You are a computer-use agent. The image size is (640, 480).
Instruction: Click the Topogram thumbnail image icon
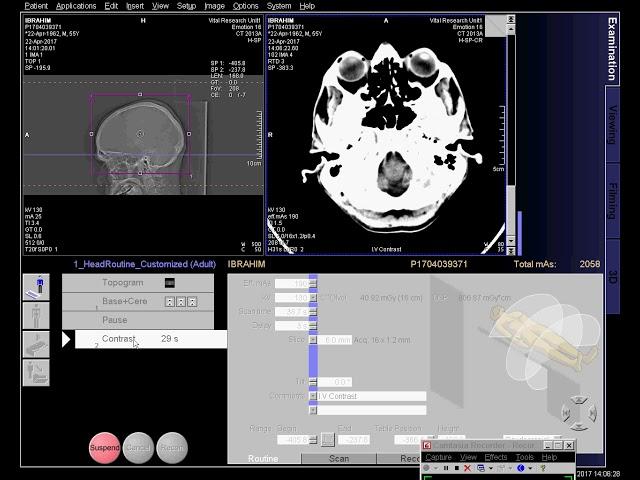click(170, 283)
